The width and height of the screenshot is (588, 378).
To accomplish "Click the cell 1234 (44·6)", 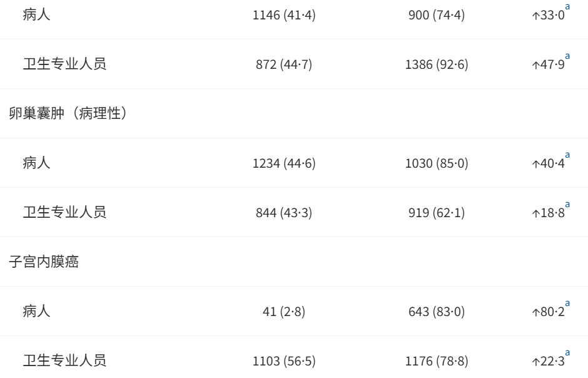I will tap(284, 163).
